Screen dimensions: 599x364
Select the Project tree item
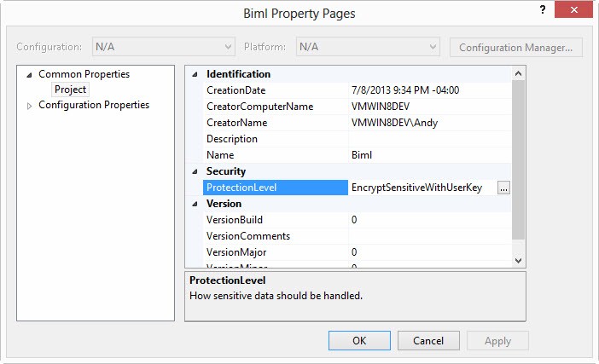tap(70, 90)
